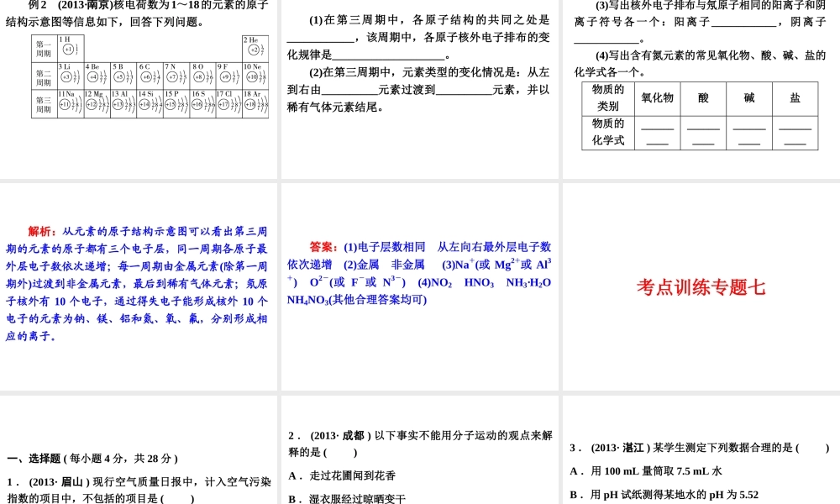The image size is (840, 504).
Task: Click the 1 H cell in the periodic table
Action: tap(71, 48)
